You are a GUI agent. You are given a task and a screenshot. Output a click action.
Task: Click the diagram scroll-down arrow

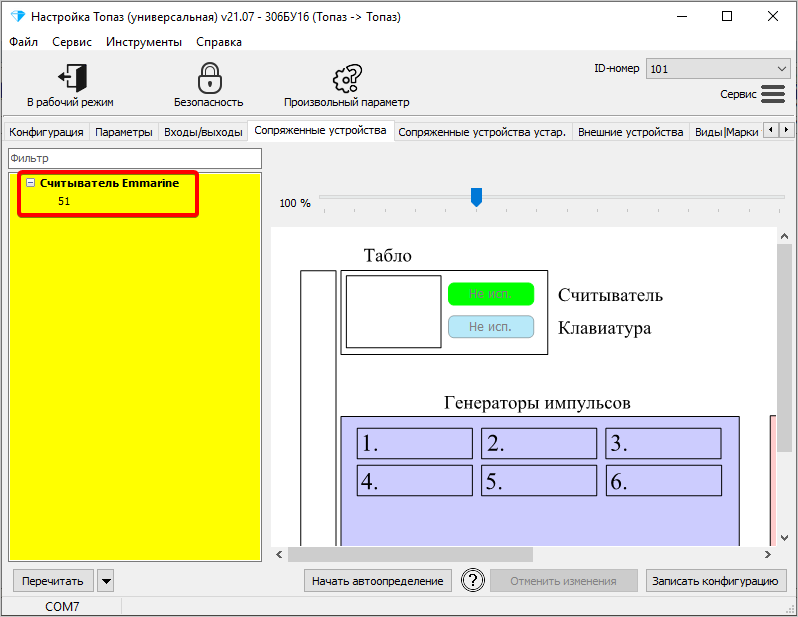point(784,538)
